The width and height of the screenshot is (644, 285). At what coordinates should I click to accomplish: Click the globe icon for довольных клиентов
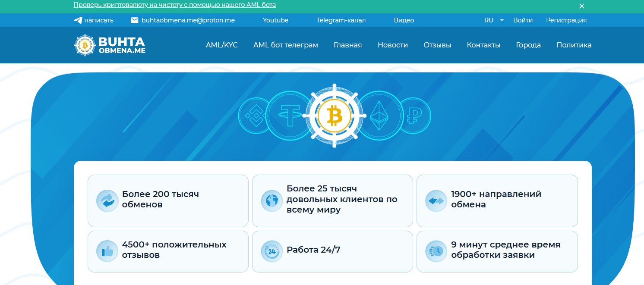272,201
